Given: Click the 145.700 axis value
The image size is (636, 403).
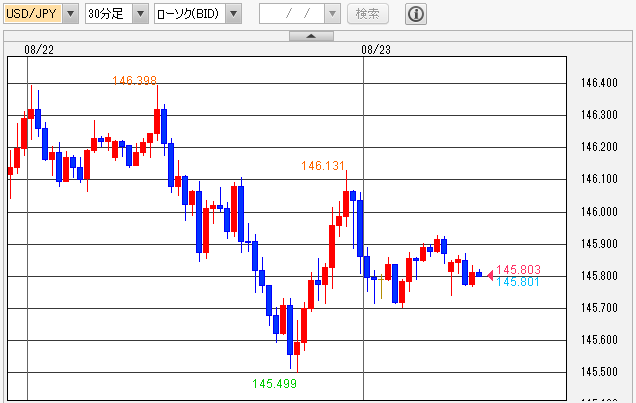Looking at the screenshot, I should pos(599,308).
